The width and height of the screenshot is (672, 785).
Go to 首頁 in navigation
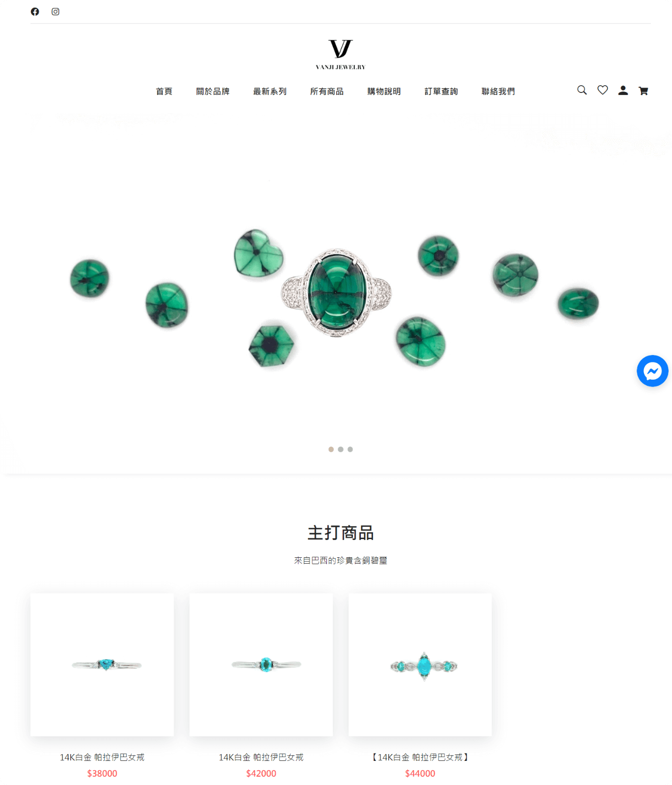point(164,91)
